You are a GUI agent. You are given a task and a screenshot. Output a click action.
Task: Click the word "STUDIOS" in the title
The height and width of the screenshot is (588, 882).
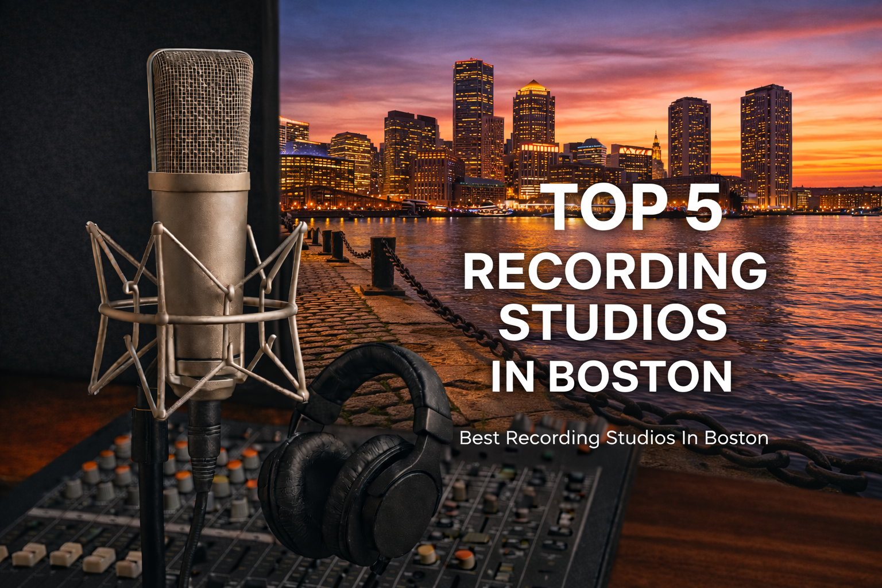(613, 322)
